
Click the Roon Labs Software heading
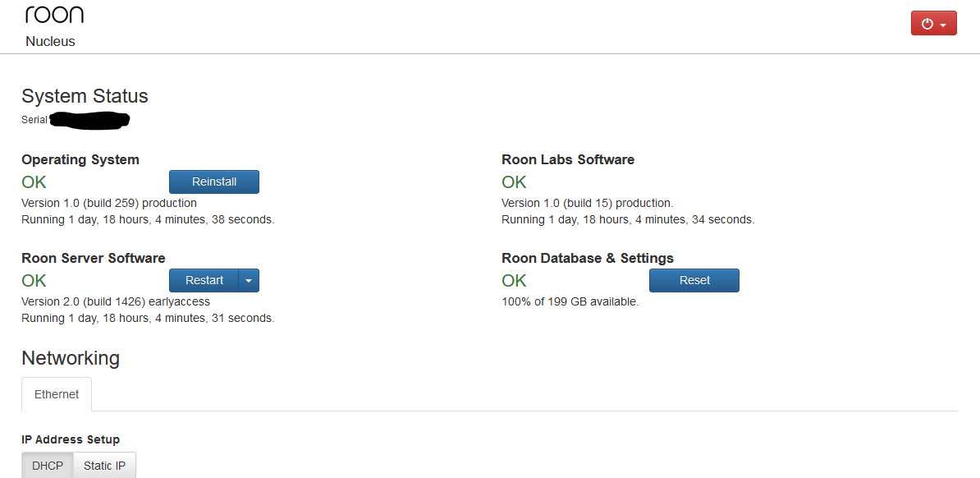[568, 159]
